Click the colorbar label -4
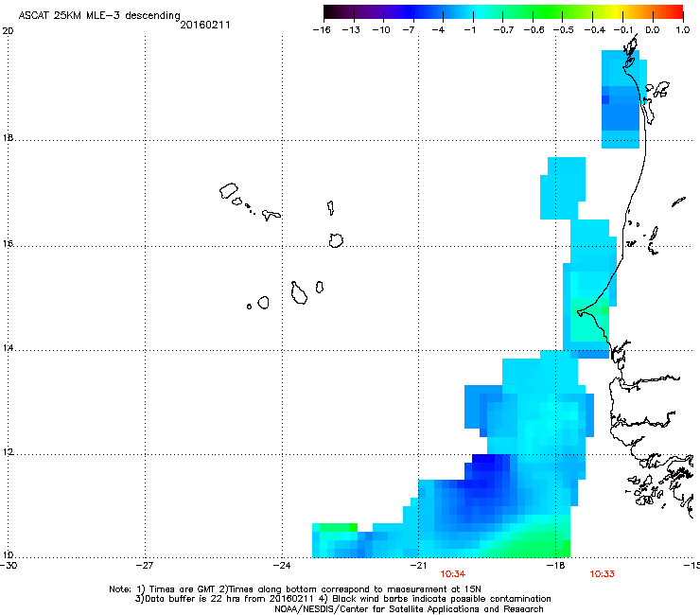700x615 pixels. [438, 30]
